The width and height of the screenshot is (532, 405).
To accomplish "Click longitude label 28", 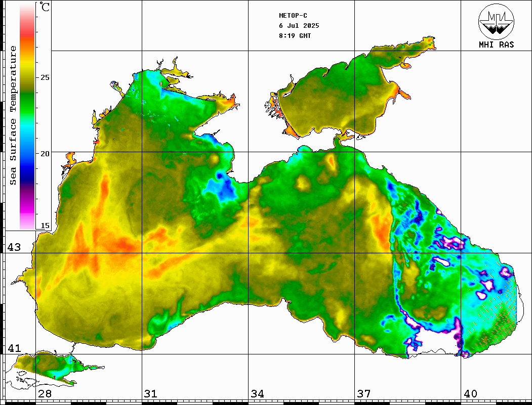I will [45, 394].
